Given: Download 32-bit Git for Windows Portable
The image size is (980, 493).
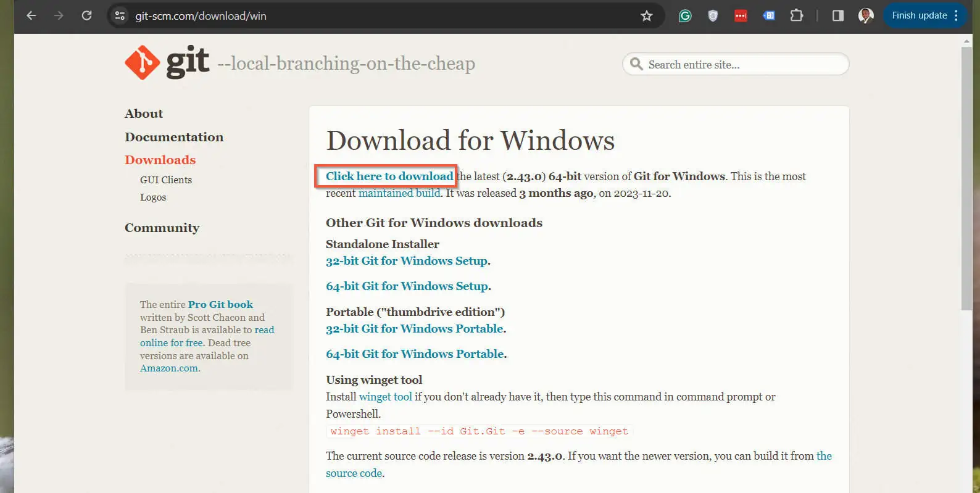Looking at the screenshot, I should click(415, 329).
